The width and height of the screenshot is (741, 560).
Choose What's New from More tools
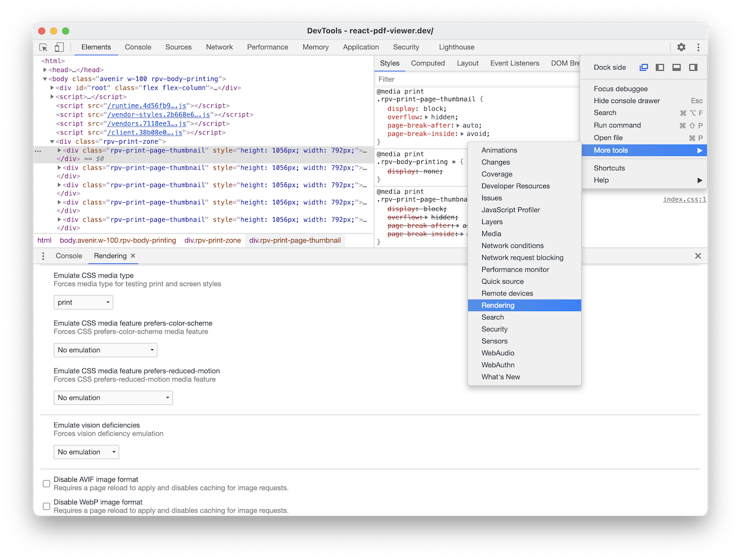524,377
